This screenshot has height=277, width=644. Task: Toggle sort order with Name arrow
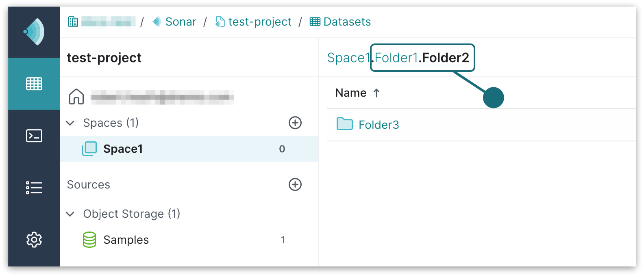[x=376, y=93]
